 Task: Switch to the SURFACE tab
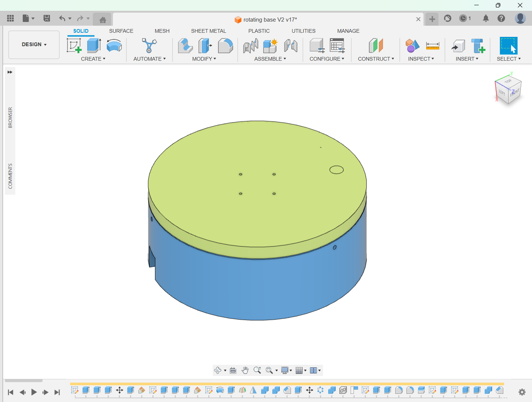tap(121, 31)
